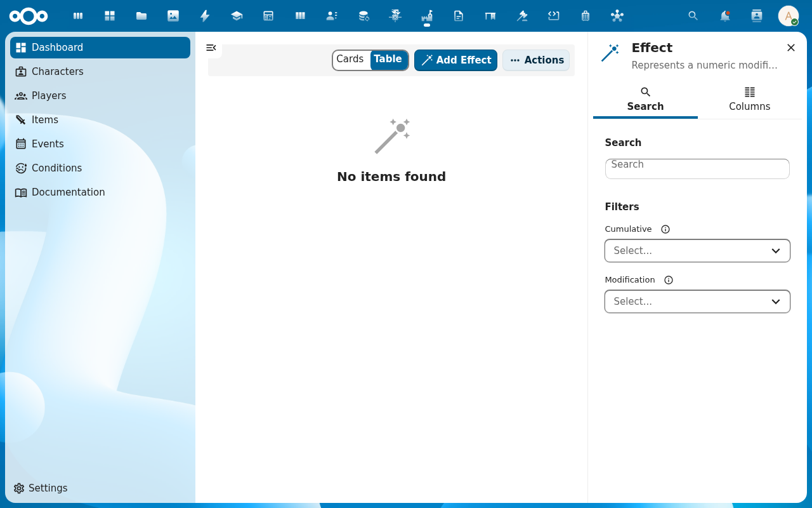This screenshot has width=812, height=508.
Task: Open the document page app icon
Action: click(x=459, y=16)
